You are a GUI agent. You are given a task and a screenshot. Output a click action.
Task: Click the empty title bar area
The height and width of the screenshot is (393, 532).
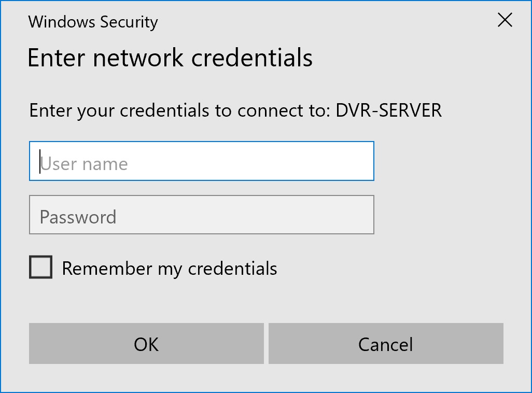pyautogui.click(x=321, y=21)
